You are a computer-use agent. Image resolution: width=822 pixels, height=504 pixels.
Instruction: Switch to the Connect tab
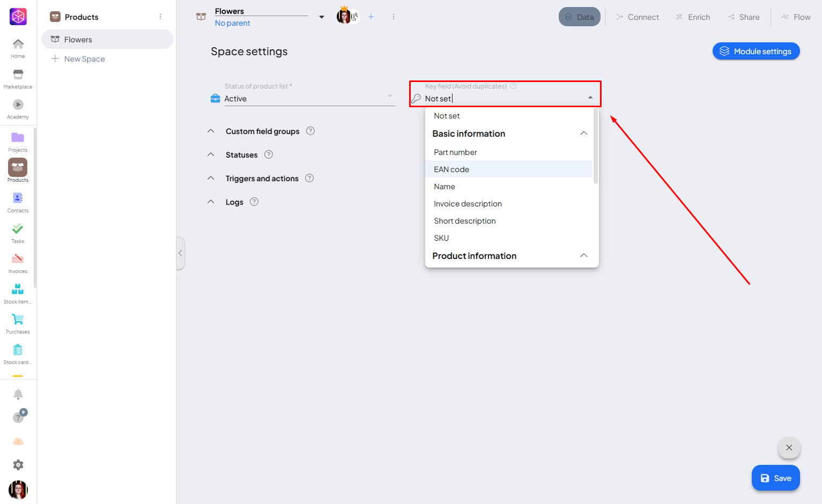coord(637,17)
